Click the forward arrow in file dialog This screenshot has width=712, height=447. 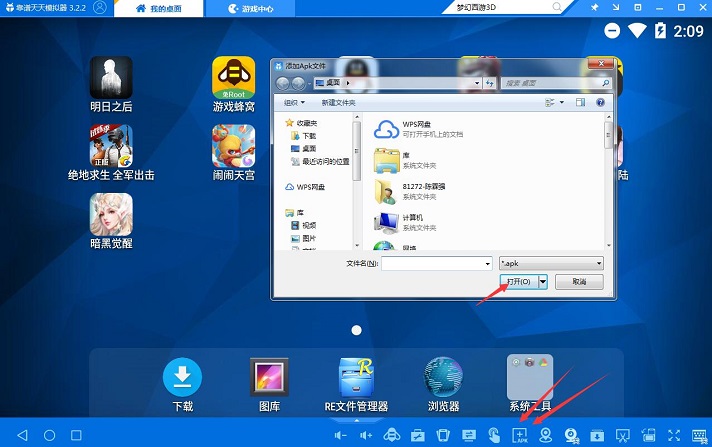click(x=298, y=83)
